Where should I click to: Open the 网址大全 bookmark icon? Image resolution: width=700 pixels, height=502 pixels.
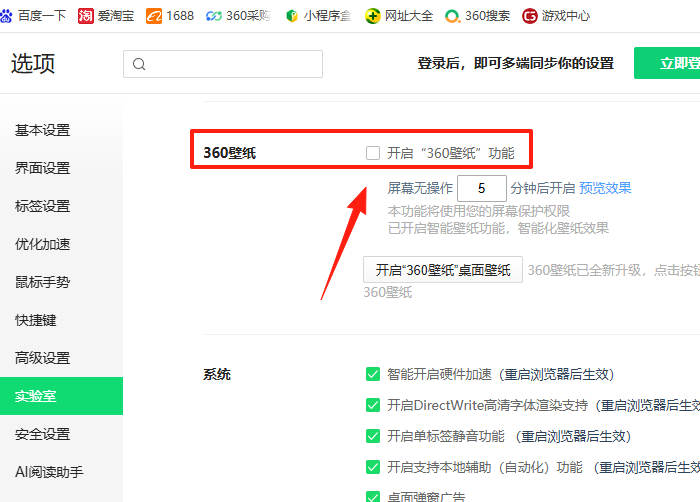[372, 17]
